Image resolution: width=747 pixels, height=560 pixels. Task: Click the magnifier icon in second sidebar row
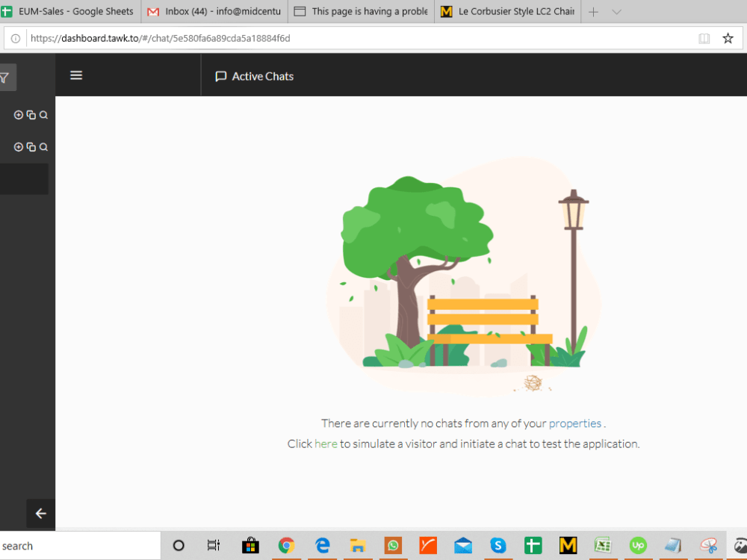43,147
